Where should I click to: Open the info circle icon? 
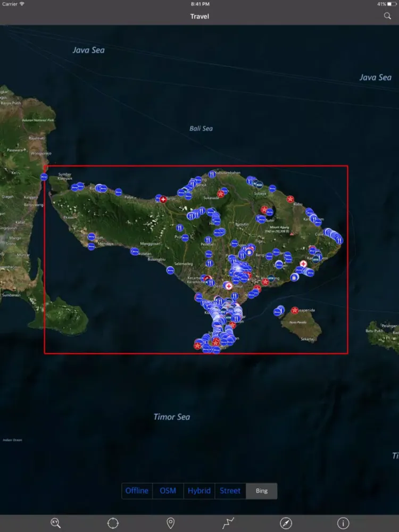coord(343,523)
